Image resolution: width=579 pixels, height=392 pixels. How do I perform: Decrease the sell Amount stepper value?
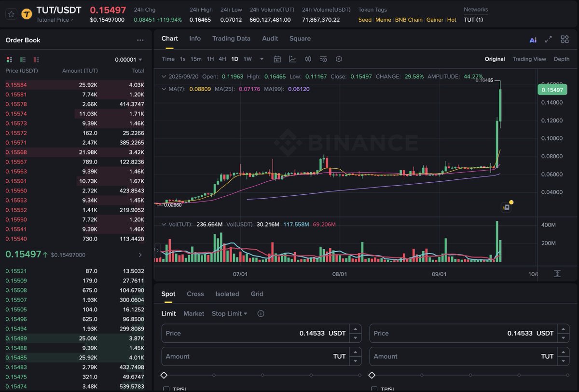point(563,361)
